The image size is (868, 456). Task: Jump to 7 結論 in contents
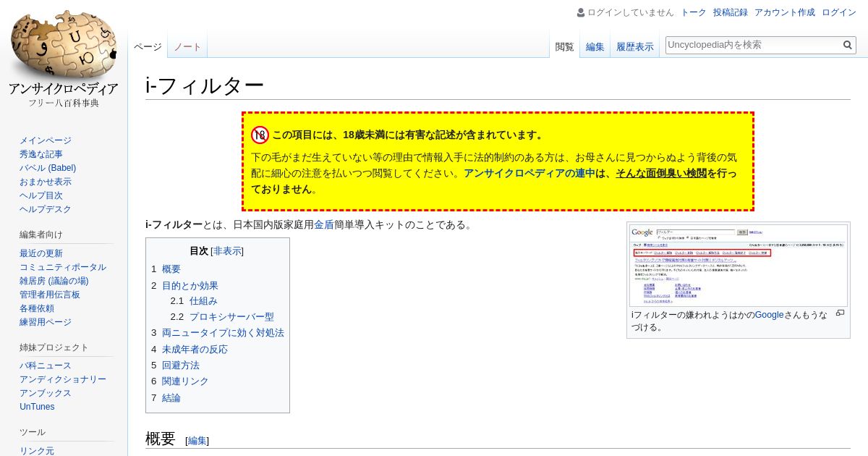166,397
